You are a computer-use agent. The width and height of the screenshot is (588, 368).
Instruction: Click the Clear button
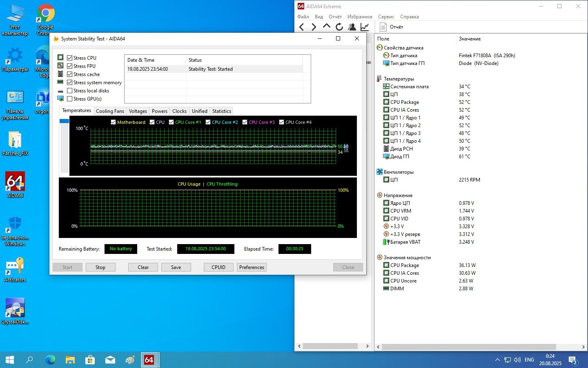pos(143,267)
